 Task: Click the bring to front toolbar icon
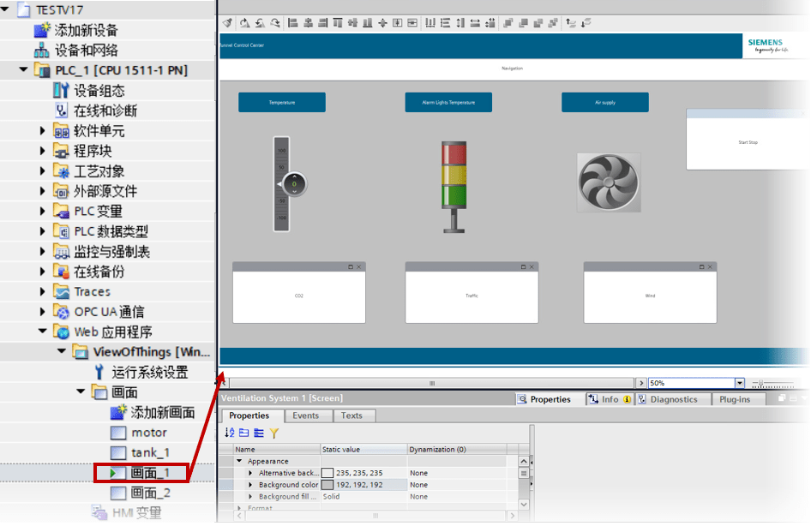tap(508, 23)
